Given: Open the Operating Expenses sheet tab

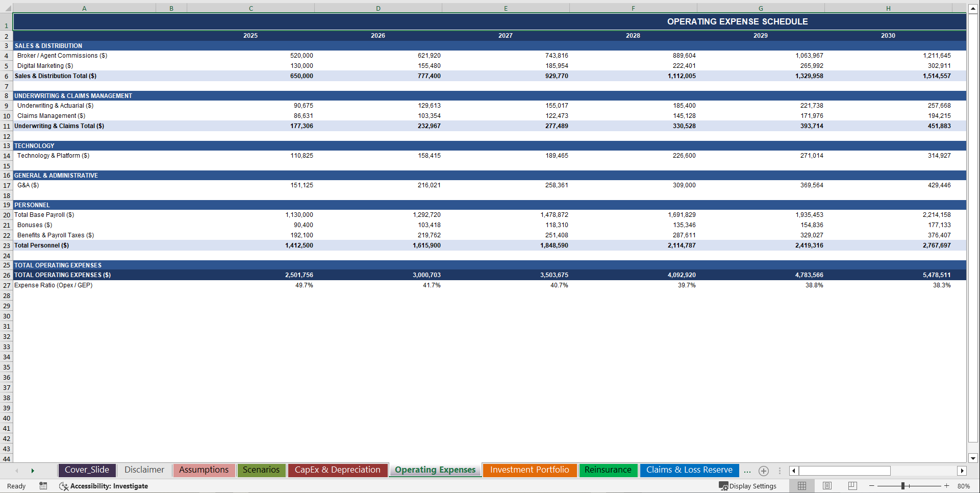Looking at the screenshot, I should [x=435, y=470].
